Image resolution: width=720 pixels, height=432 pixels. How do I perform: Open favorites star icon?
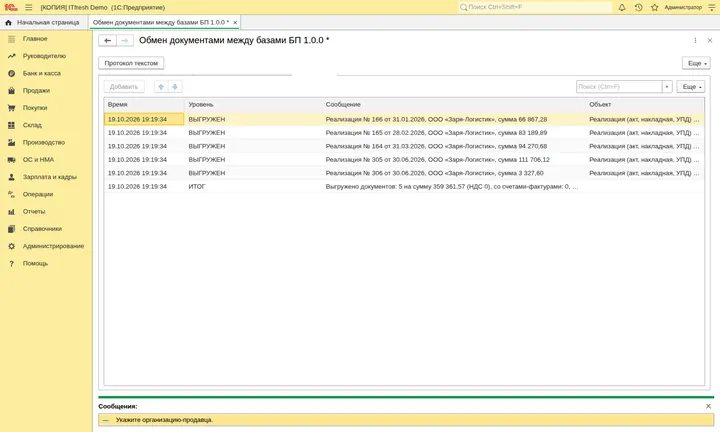click(654, 7)
